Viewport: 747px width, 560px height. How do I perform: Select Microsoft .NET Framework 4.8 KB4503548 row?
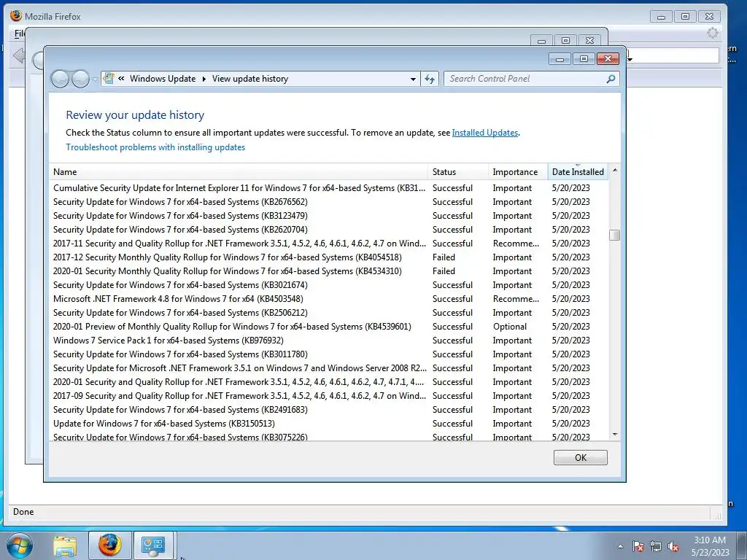pyautogui.click(x=329, y=298)
